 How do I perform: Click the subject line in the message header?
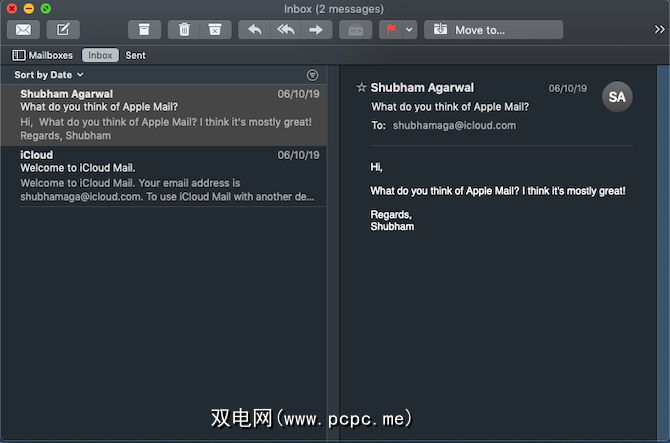point(450,107)
